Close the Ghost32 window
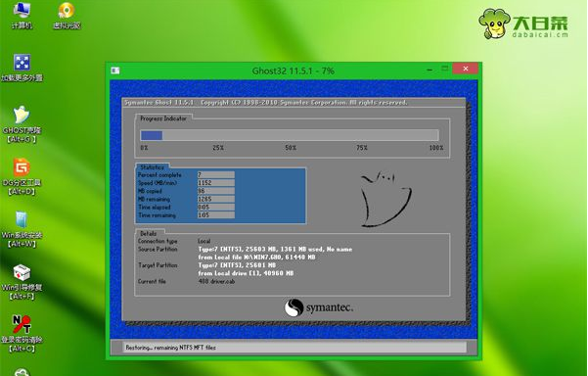 click(466, 69)
